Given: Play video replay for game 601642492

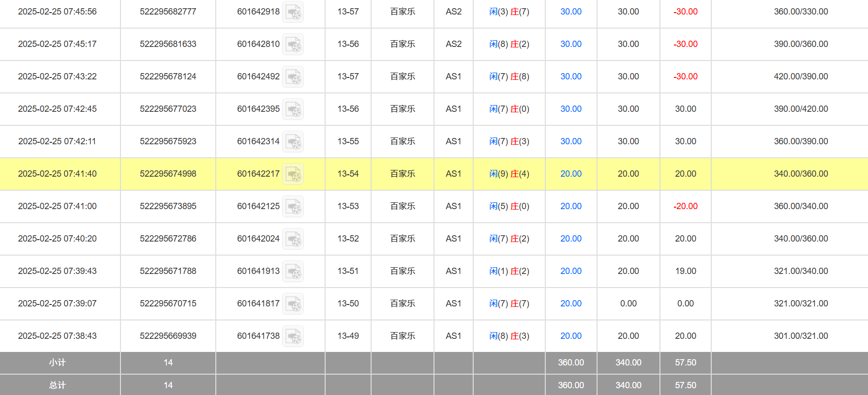Looking at the screenshot, I should (293, 77).
